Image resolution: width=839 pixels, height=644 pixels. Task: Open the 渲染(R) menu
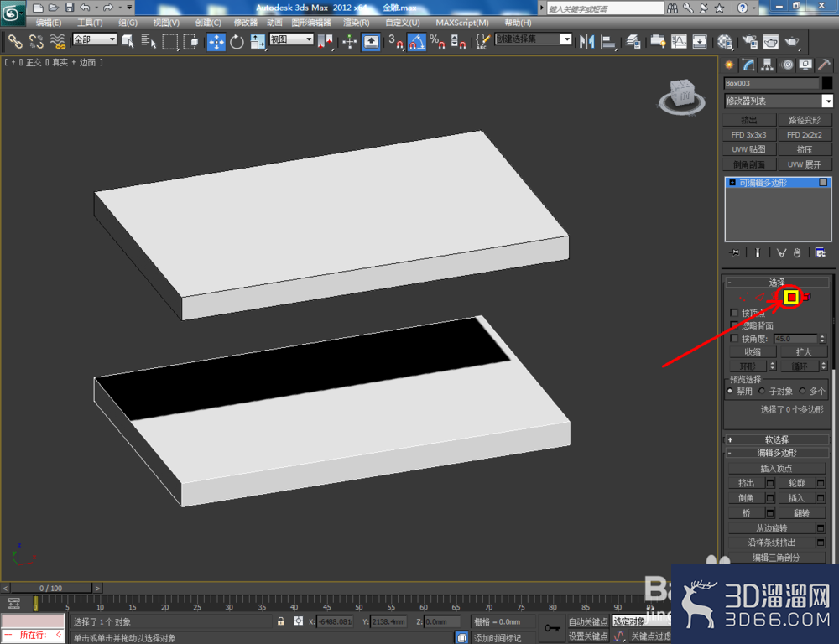point(357,23)
